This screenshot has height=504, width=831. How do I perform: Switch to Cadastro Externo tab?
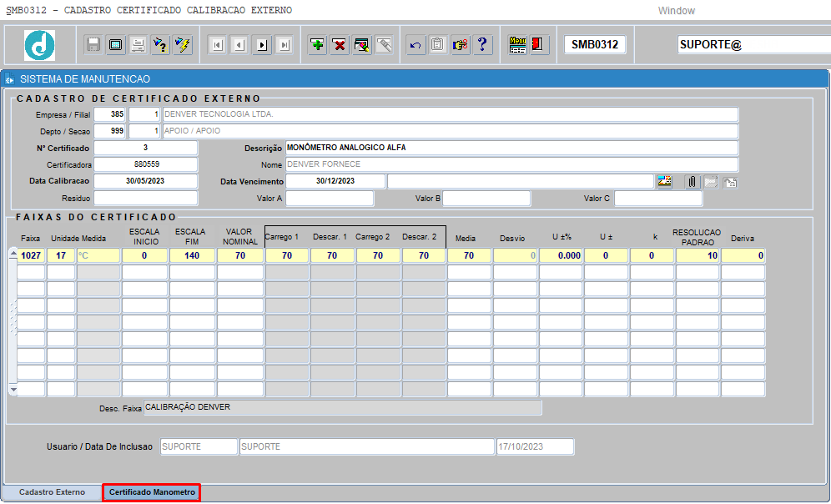(x=52, y=492)
